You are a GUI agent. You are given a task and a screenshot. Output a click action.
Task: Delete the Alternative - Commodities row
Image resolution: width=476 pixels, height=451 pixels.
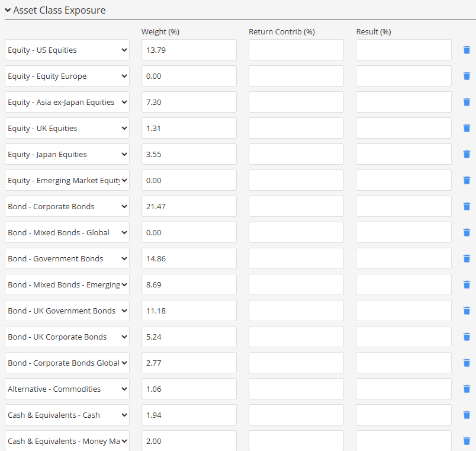click(x=467, y=389)
